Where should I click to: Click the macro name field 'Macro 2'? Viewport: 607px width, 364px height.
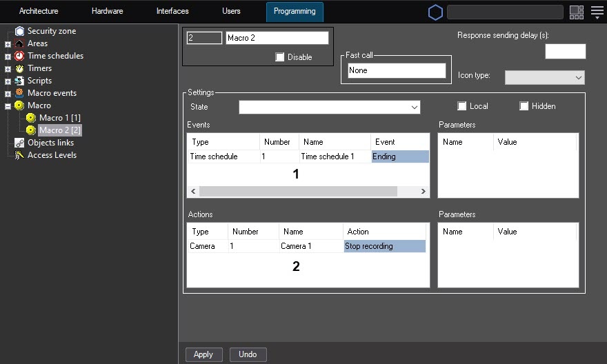point(277,38)
